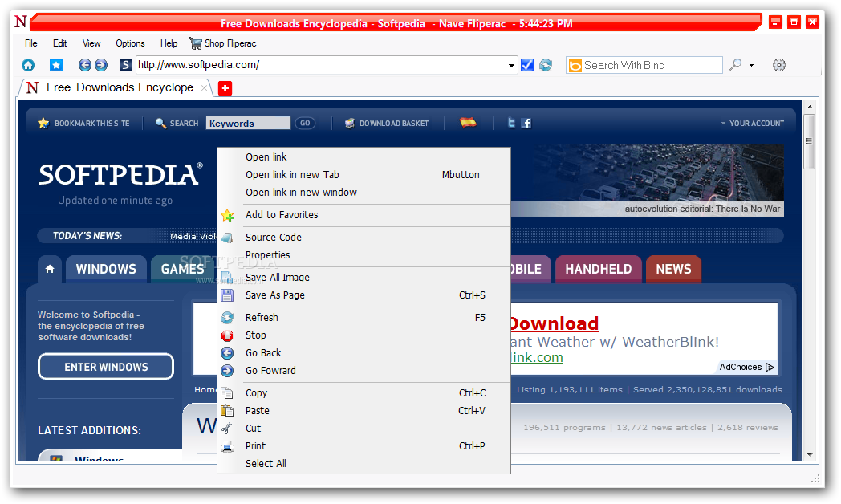Select Stop in context menu
Viewport: 841px width, 504px height.
tap(364, 335)
